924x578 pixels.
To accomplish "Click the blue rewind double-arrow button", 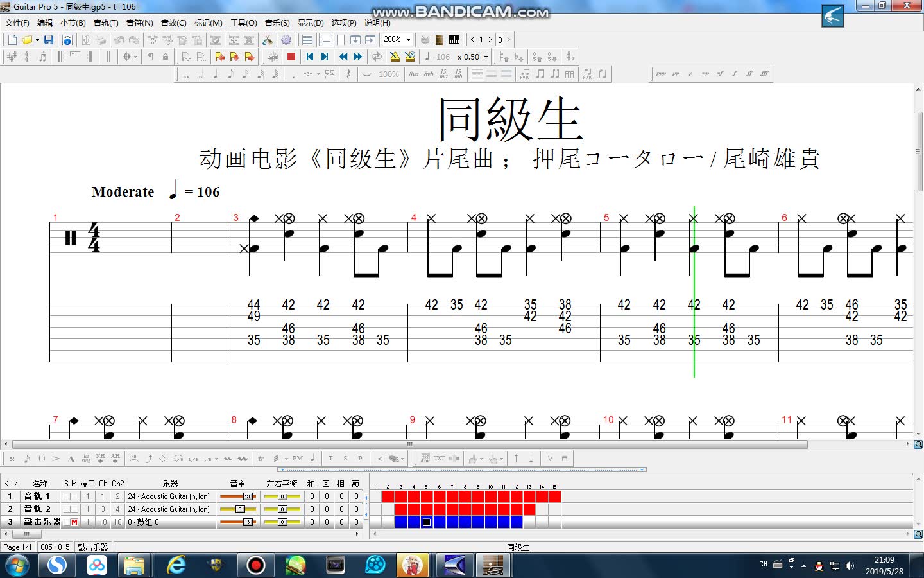I will 343,57.
